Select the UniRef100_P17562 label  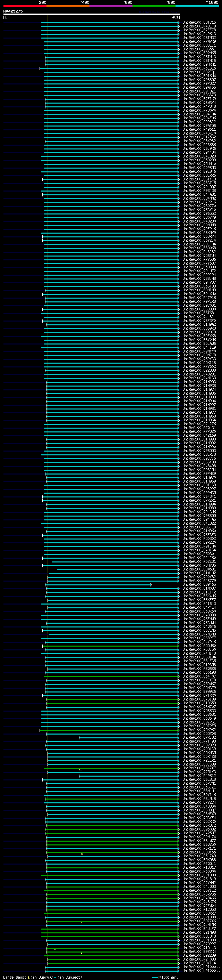click(199, 137)
